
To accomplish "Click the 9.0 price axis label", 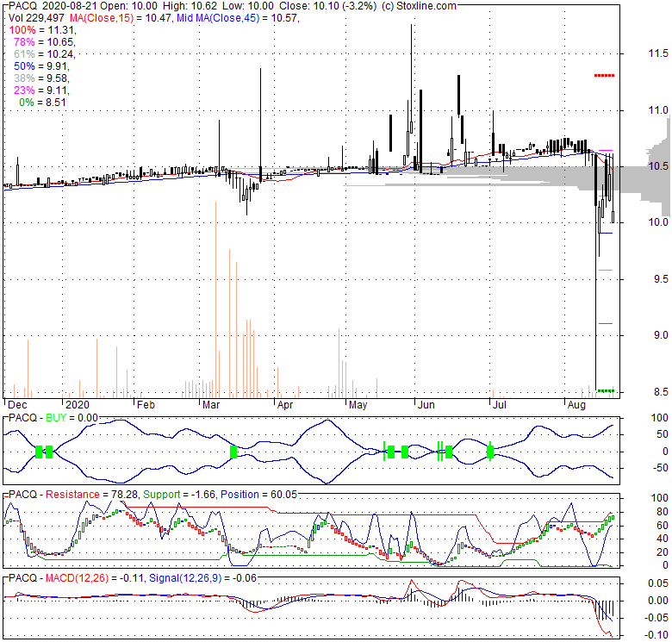I will (661, 335).
